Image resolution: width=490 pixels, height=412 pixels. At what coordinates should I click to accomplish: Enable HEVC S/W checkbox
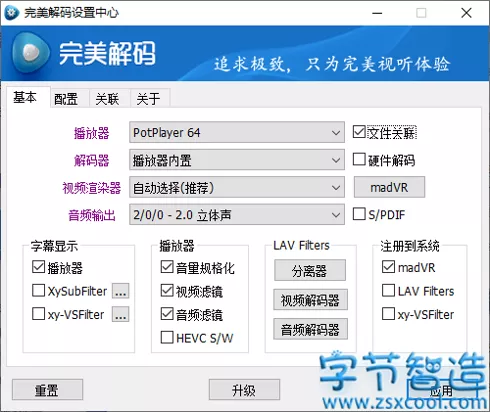[167, 337]
